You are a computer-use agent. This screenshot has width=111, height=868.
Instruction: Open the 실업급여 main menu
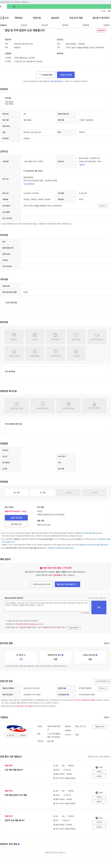pos(55,18)
